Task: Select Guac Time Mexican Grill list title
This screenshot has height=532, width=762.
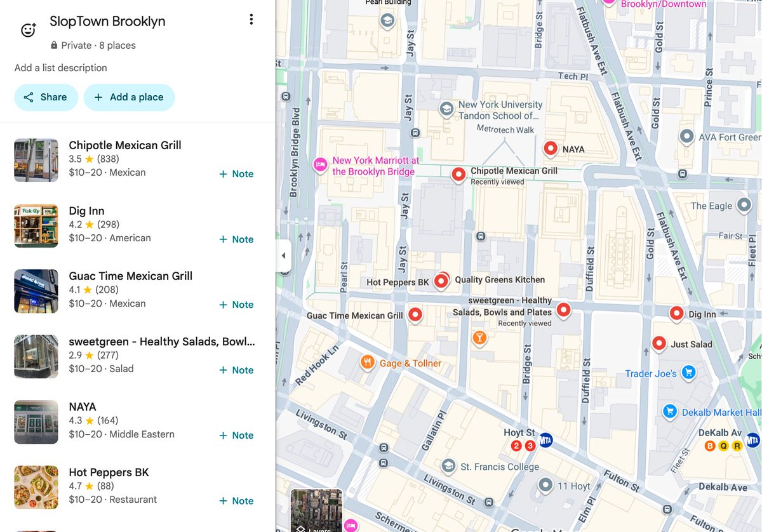Action: [x=130, y=276]
